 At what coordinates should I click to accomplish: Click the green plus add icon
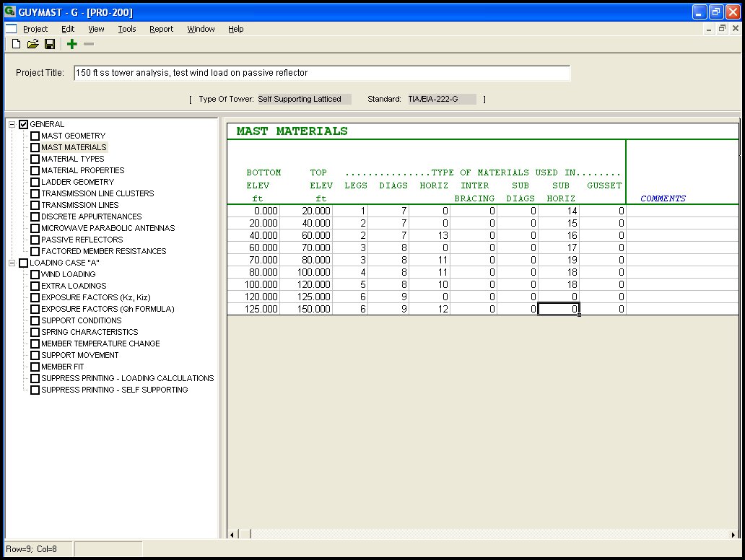coord(71,44)
